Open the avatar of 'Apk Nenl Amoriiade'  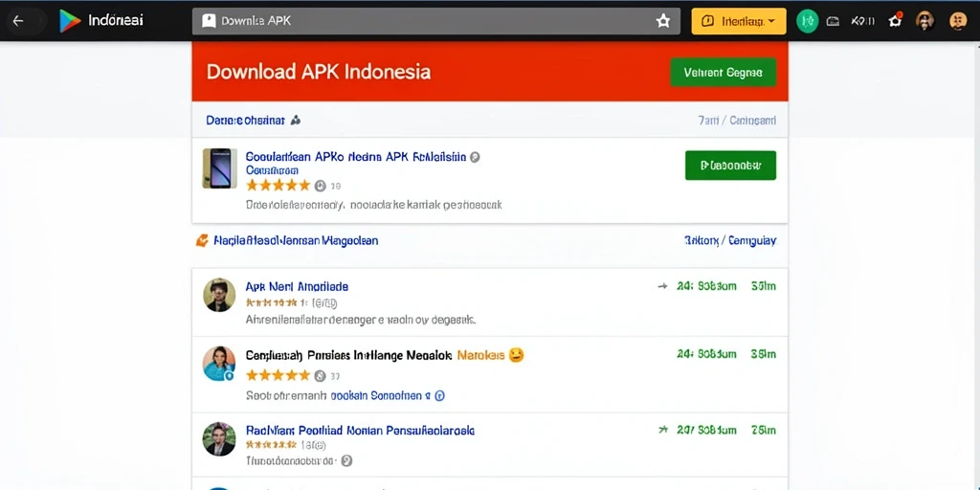[x=219, y=295]
